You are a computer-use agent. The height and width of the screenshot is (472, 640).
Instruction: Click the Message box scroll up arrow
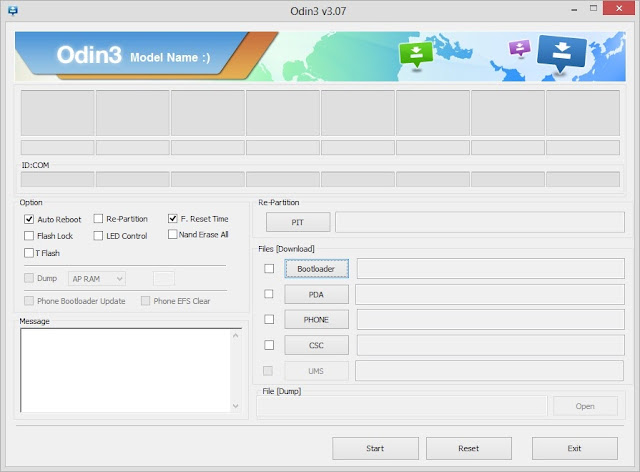pyautogui.click(x=236, y=335)
